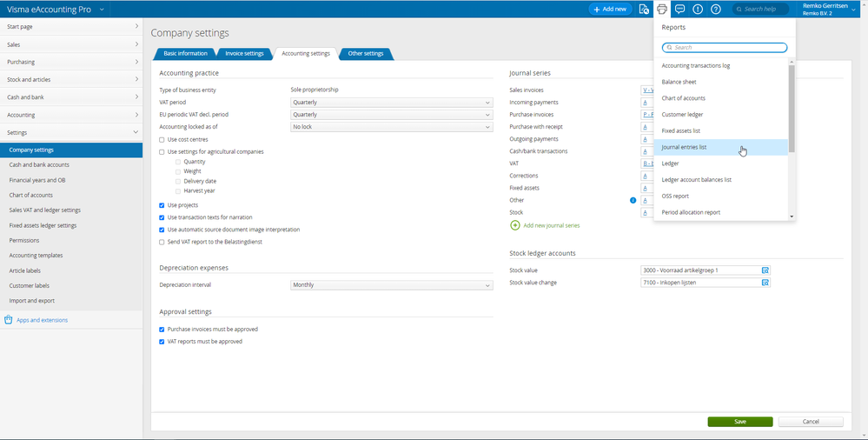
Task: Open the document search icon in header
Action: 644,10
